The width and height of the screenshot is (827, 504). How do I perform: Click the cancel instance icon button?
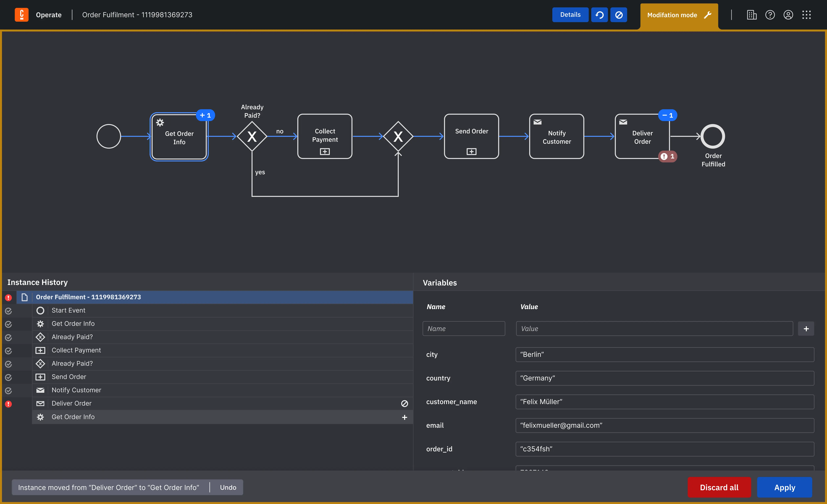coord(619,15)
